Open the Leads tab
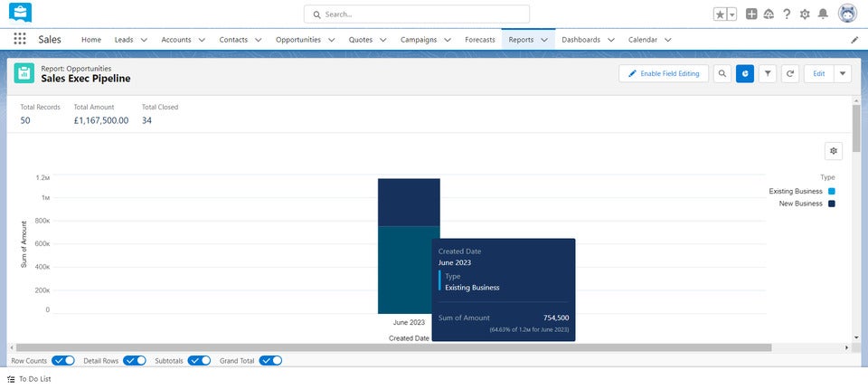 [x=124, y=40]
